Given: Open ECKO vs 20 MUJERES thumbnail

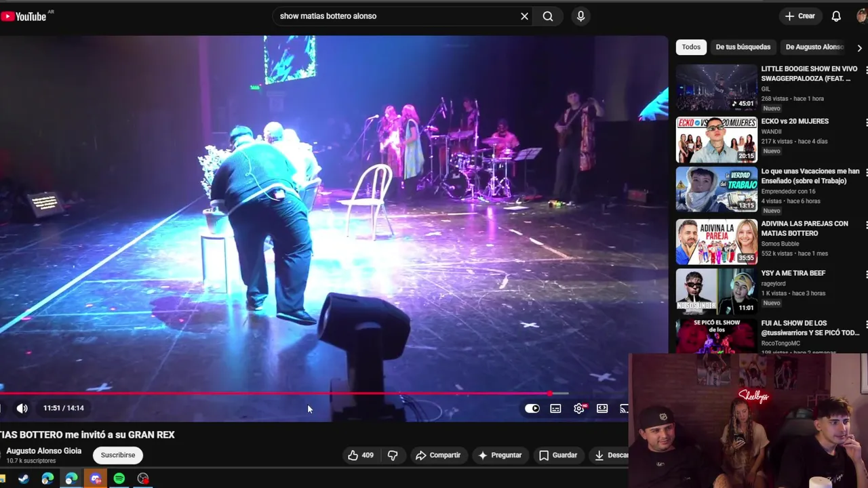Looking at the screenshot, I should click(x=716, y=140).
